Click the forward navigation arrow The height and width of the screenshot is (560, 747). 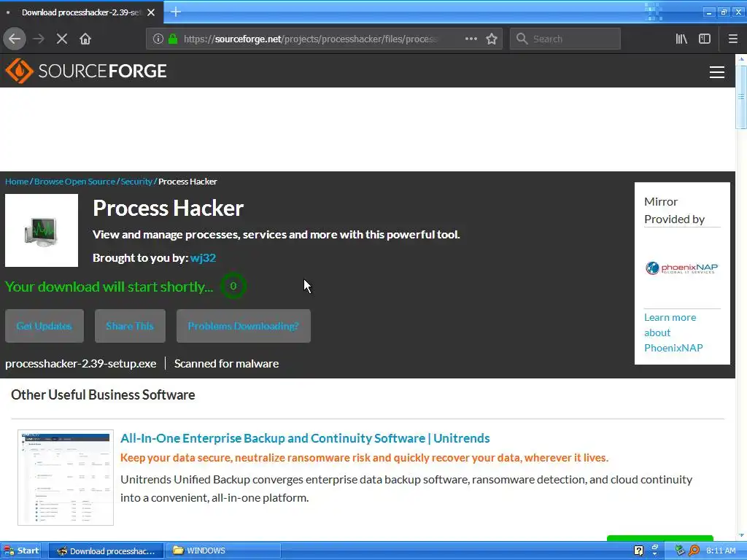[39, 39]
